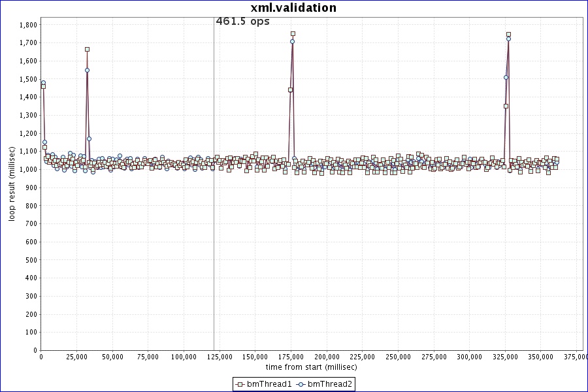Image resolution: width=588 pixels, height=392 pixels.
Task: Click the 'time from start (millisec)' x-axis title
Action: [x=311, y=367]
